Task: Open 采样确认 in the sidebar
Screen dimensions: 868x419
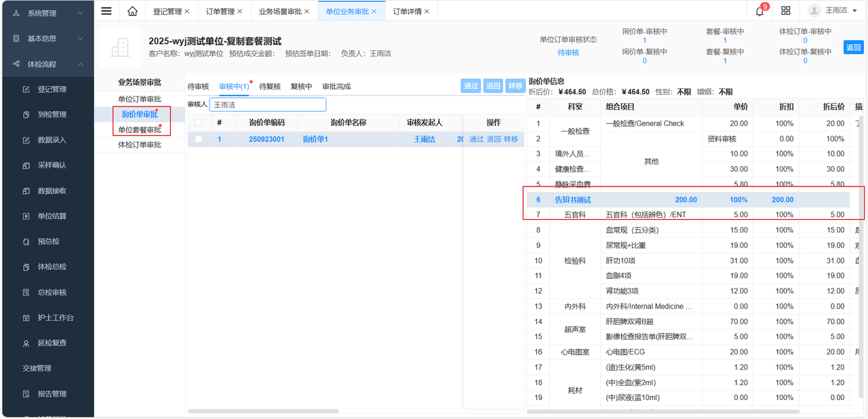Action: coord(52,165)
